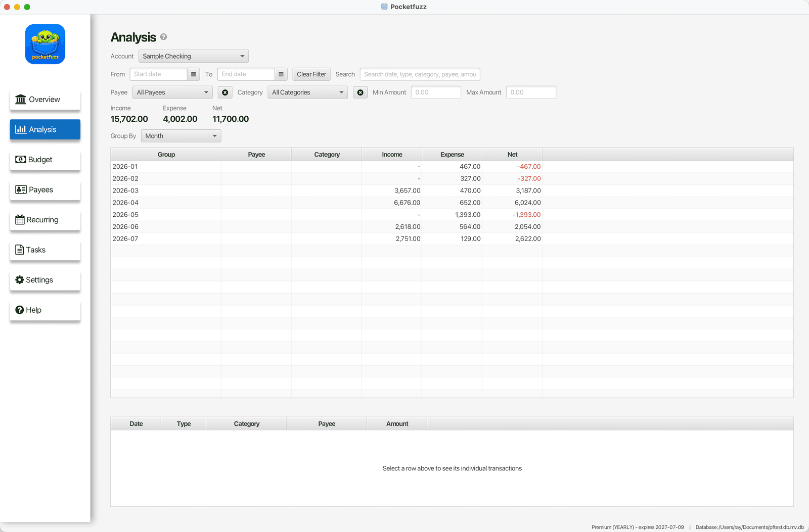The image size is (809, 532).
Task: Clear the Category filter with X button
Action: (360, 92)
